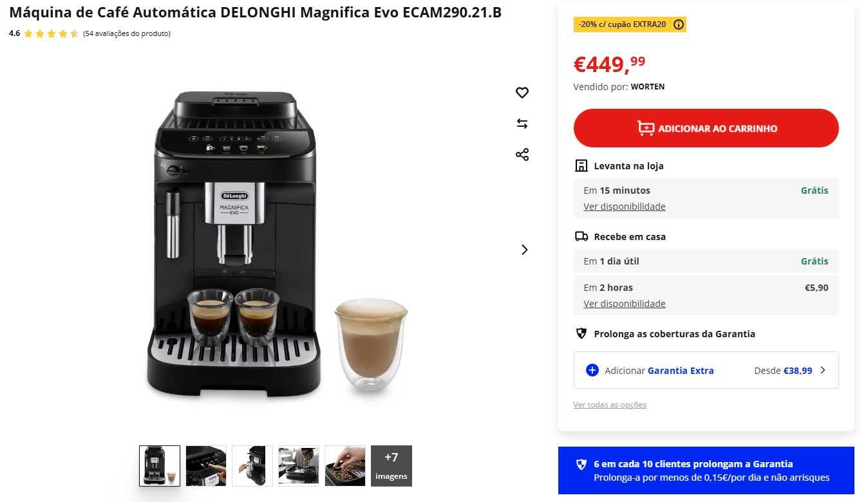Click the compare arrows icon
The width and height of the screenshot is (868, 502).
522,124
